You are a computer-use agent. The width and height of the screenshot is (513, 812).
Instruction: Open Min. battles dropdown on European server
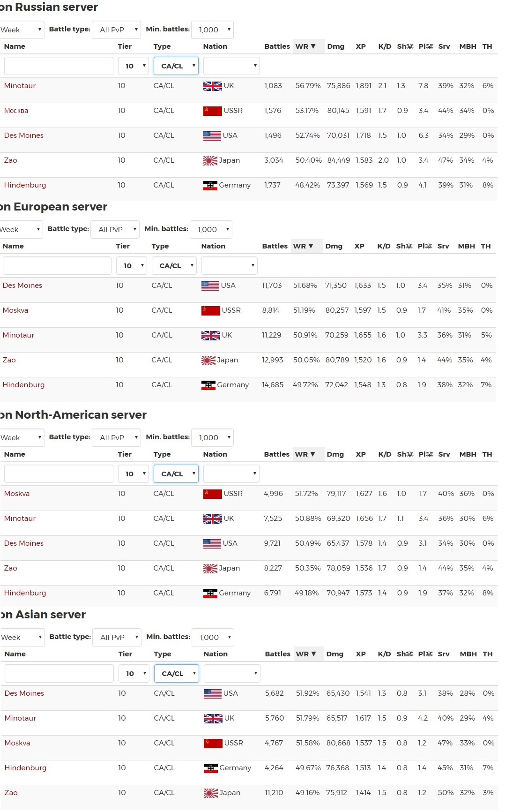pos(210,229)
